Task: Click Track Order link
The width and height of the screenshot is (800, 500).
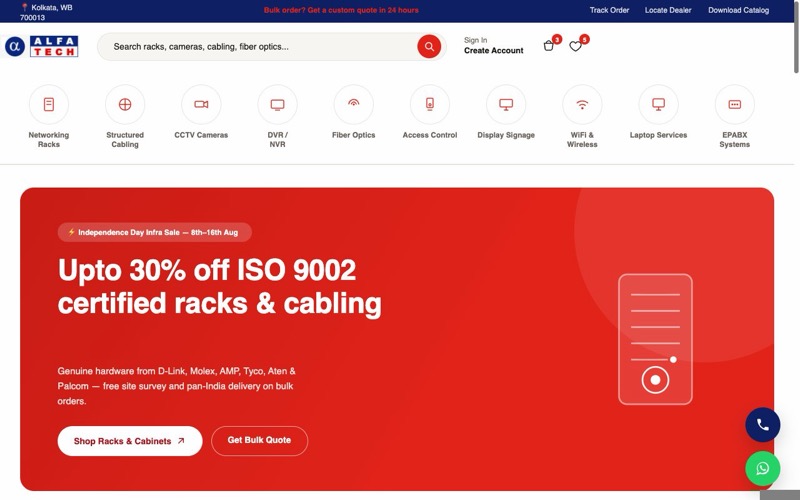Action: [609, 10]
